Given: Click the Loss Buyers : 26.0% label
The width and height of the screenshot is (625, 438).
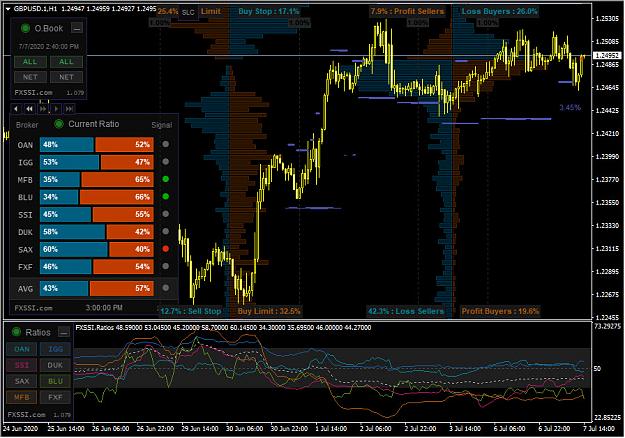Looking at the screenshot, I should pos(499,11).
